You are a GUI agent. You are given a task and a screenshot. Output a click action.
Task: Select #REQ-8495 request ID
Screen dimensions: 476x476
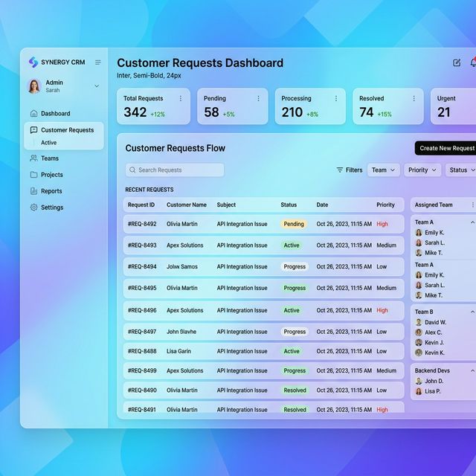pos(142,288)
